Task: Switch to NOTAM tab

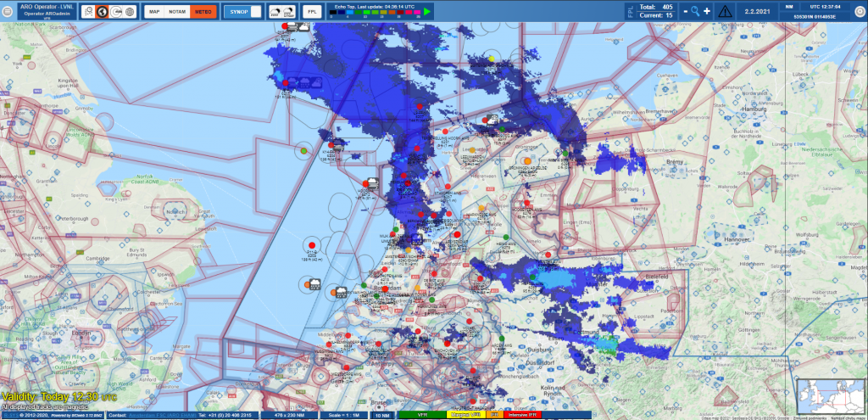Action: (x=177, y=12)
